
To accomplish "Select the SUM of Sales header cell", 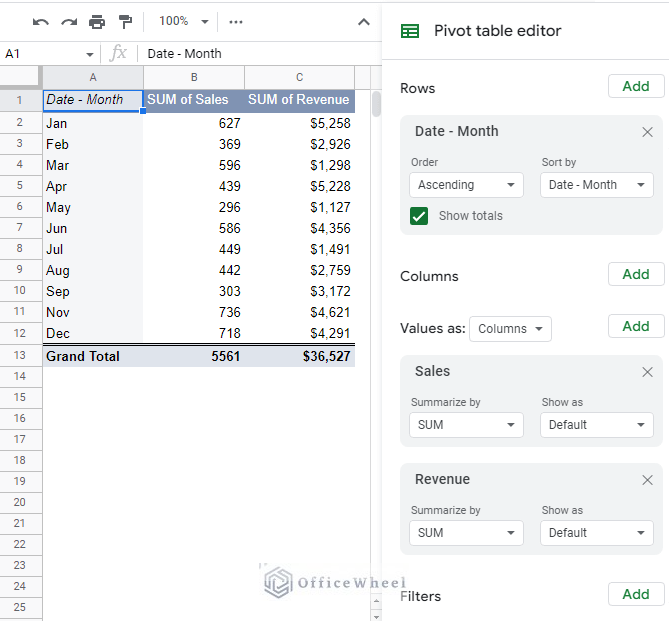I will point(194,100).
